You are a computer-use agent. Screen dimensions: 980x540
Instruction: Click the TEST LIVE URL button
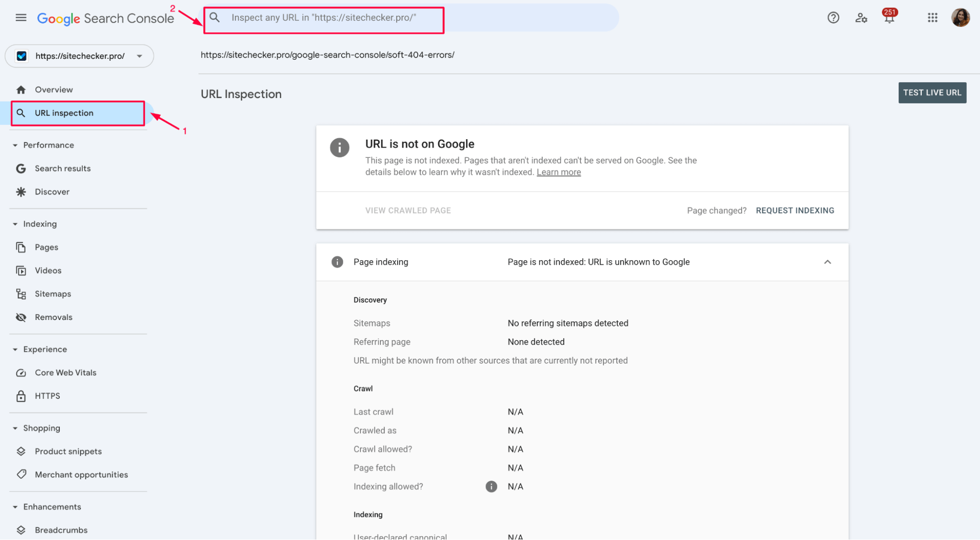(x=932, y=93)
